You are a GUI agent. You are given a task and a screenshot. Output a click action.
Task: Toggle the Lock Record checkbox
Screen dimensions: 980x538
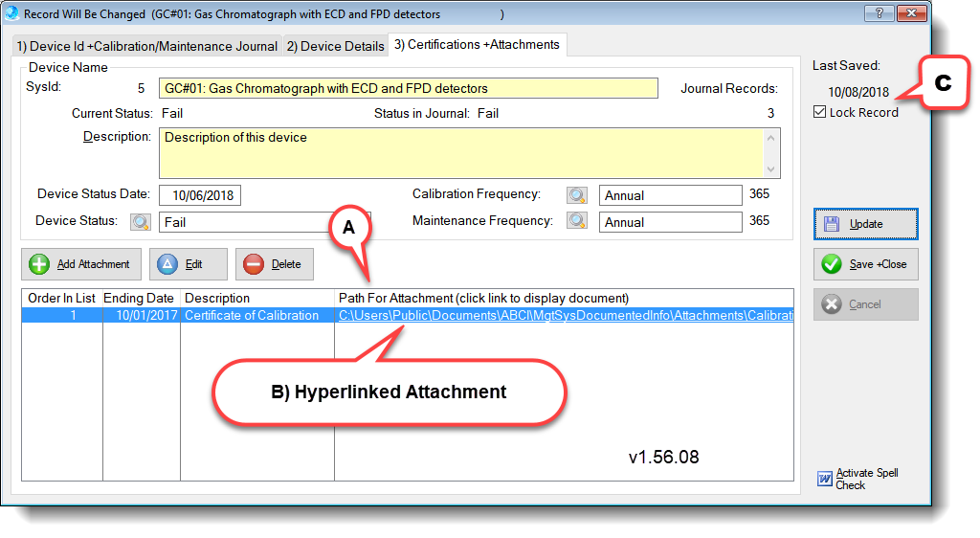tap(819, 112)
